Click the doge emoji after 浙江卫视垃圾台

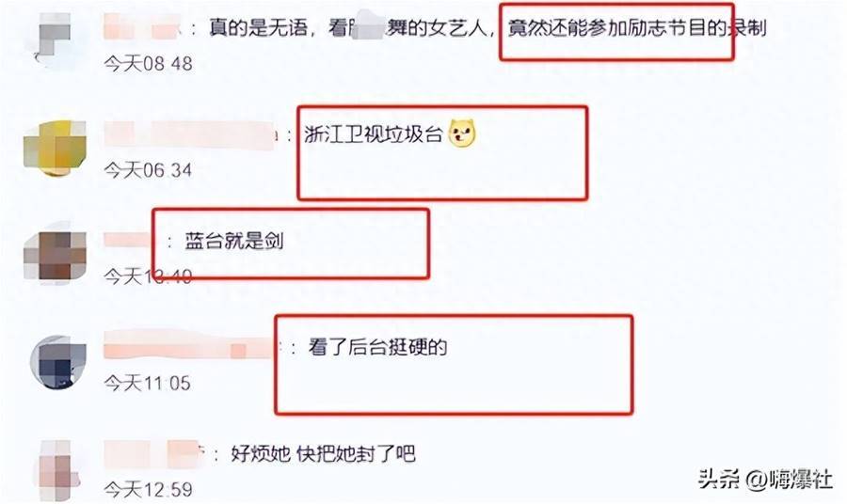click(x=462, y=134)
